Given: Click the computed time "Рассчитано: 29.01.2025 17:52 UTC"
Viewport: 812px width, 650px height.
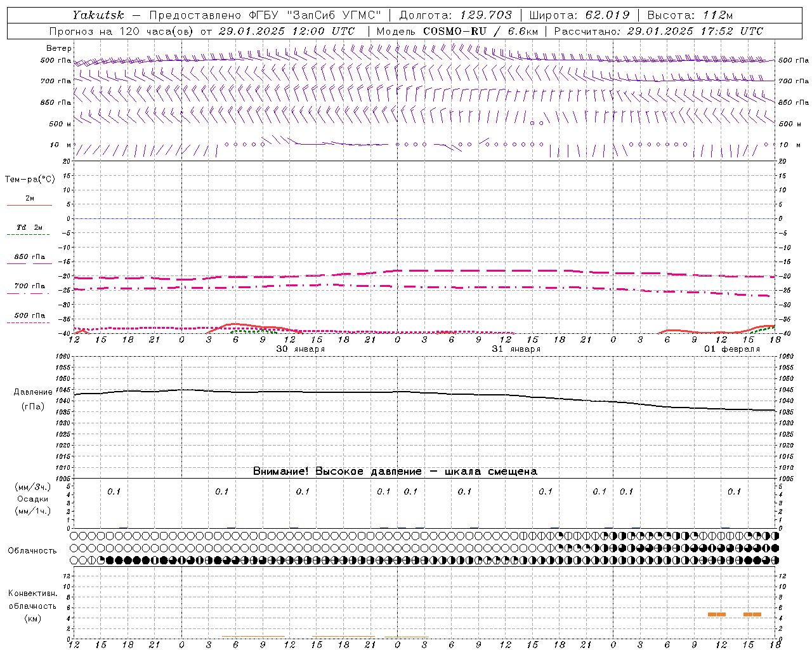Looking at the screenshot, I should (x=658, y=31).
